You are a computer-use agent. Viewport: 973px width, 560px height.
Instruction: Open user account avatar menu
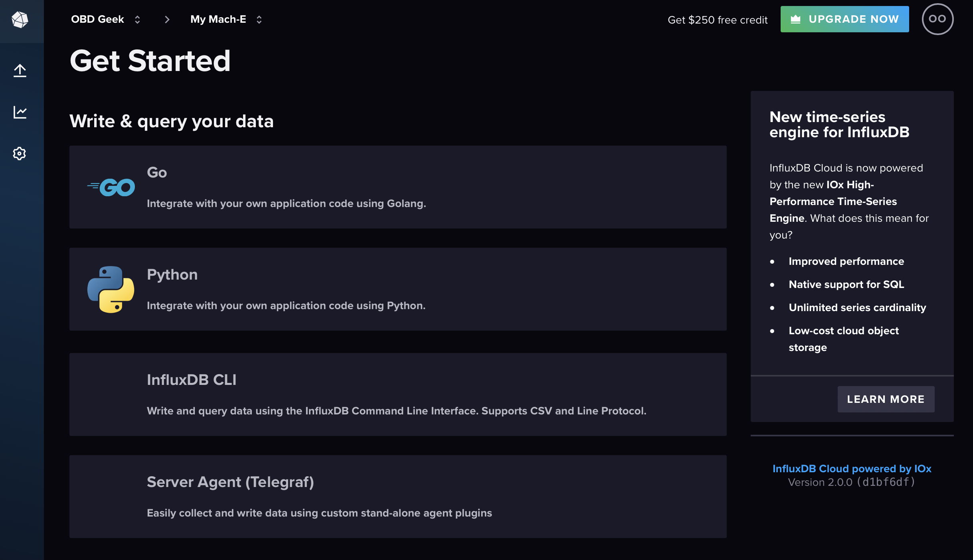(x=937, y=19)
